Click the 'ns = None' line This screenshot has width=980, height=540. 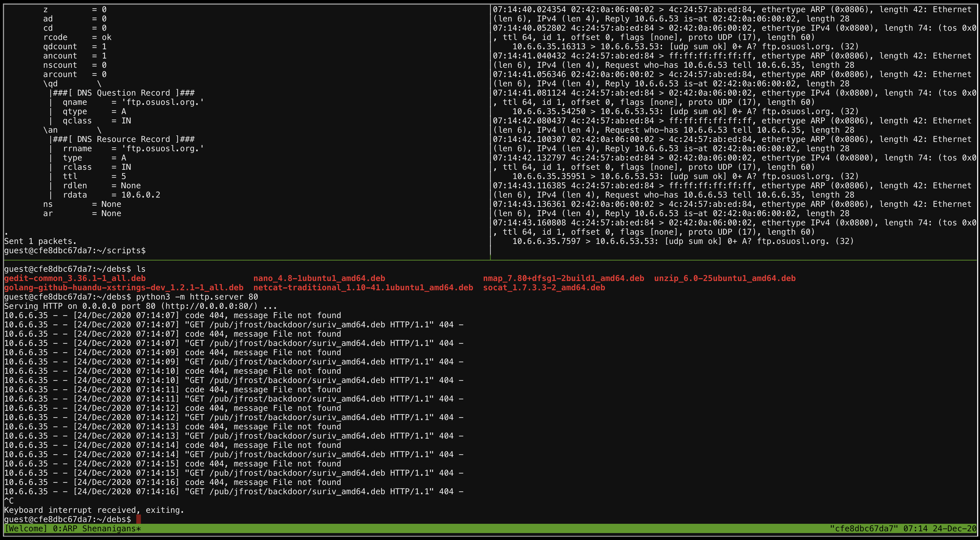[82, 204]
